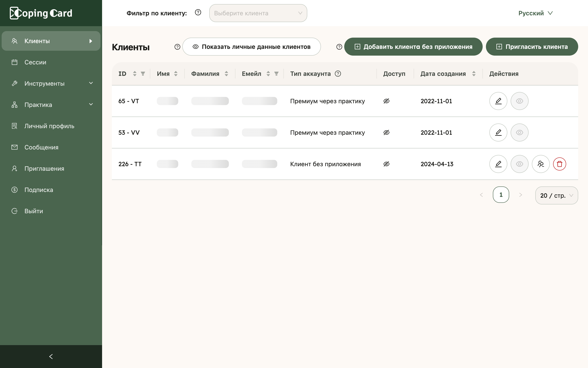This screenshot has width=588, height=368.
Task: Toggle Доступ icon for 53 - VV
Action: [386, 132]
